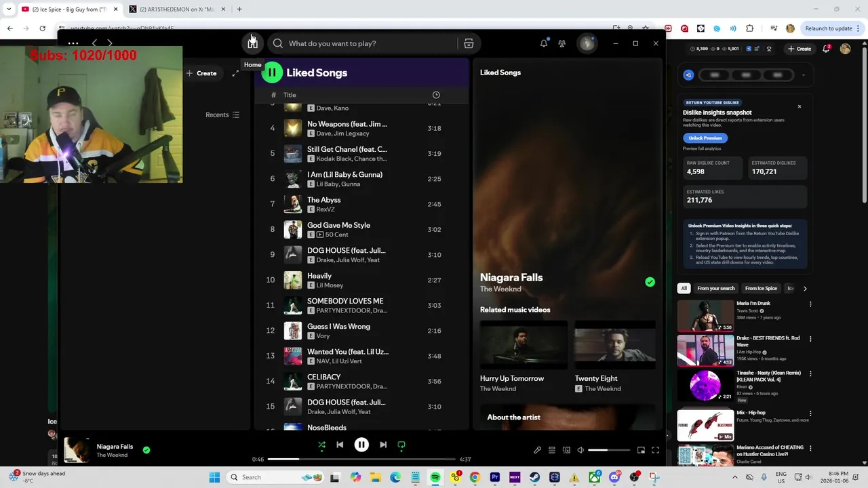Open Spotify Friend Activity icon
Image resolution: width=868 pixels, height=488 pixels.
pos(561,43)
